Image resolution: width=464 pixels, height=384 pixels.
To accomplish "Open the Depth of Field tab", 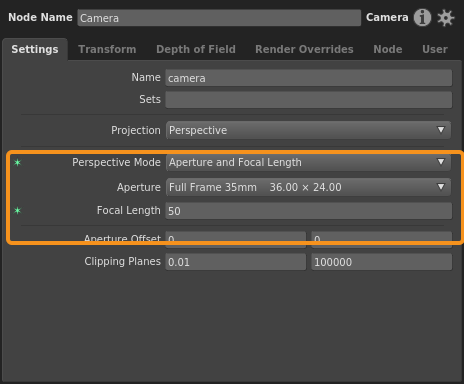I will [x=196, y=49].
